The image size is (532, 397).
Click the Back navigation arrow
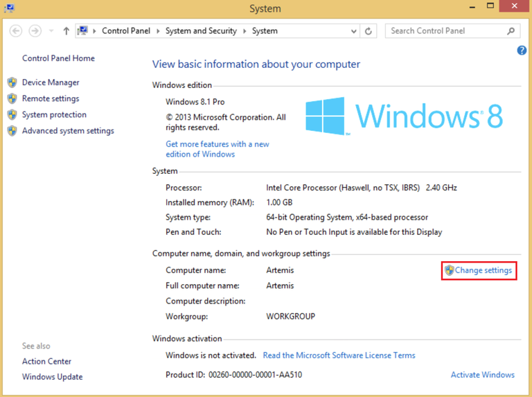[x=16, y=31]
